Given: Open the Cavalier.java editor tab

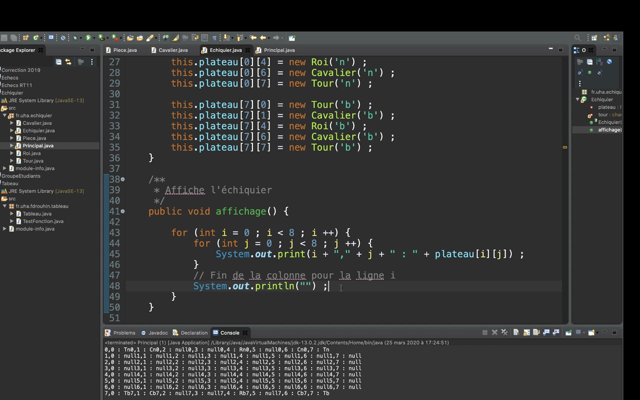Looking at the screenshot, I should coord(172,50).
